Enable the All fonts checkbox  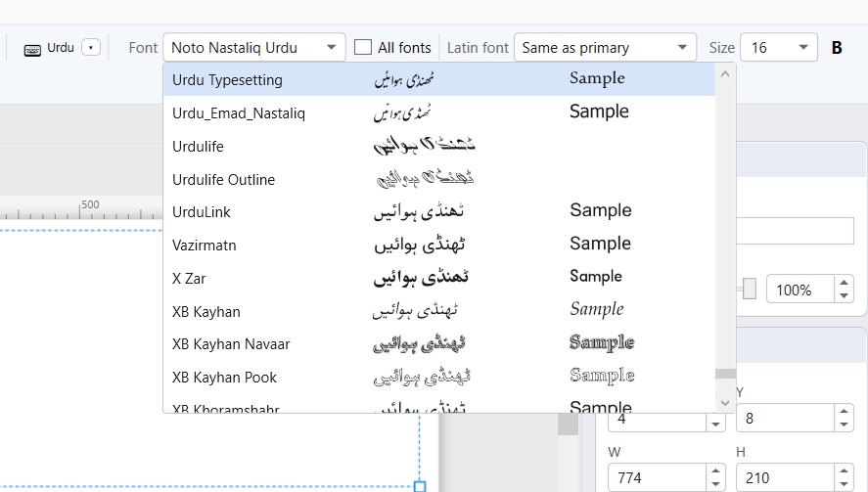[x=363, y=47]
